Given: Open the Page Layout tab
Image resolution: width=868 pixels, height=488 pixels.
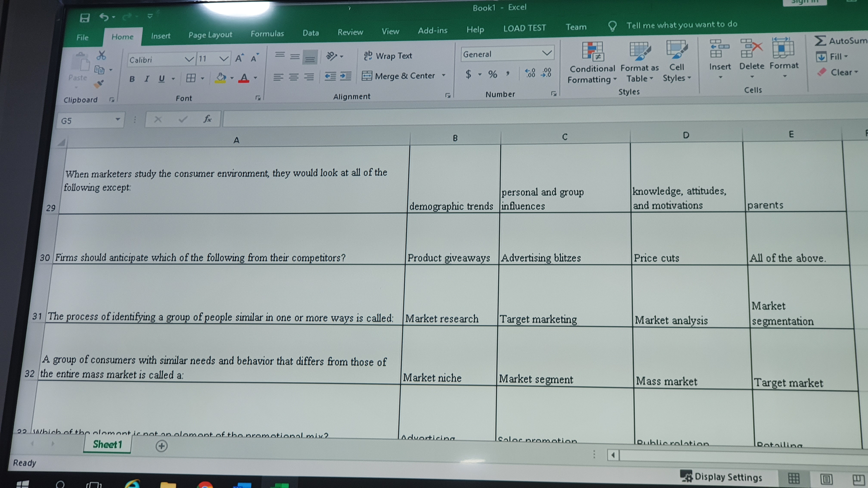Looking at the screenshot, I should [x=210, y=35].
